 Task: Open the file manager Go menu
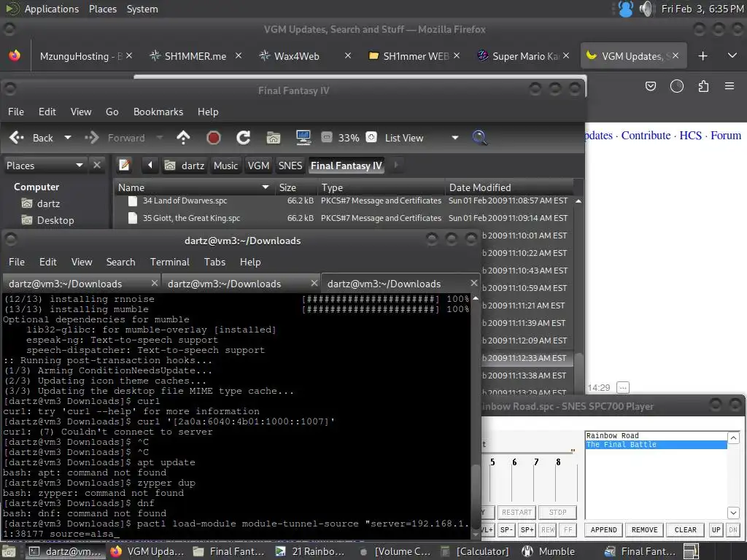(x=112, y=112)
